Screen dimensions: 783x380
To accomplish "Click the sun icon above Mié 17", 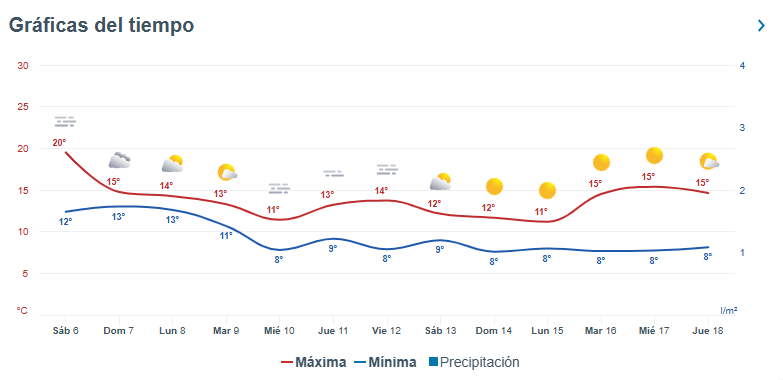I will [654, 155].
